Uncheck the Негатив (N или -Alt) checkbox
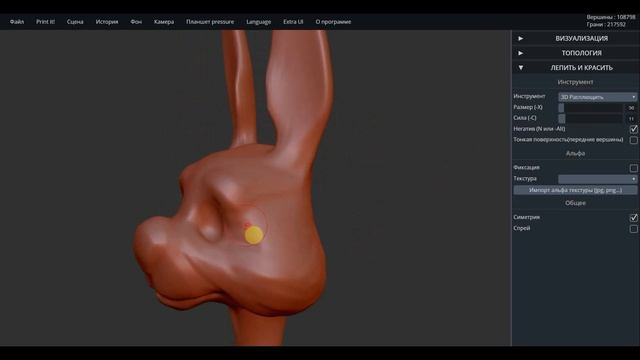This screenshot has width=640, height=360. coord(633,129)
